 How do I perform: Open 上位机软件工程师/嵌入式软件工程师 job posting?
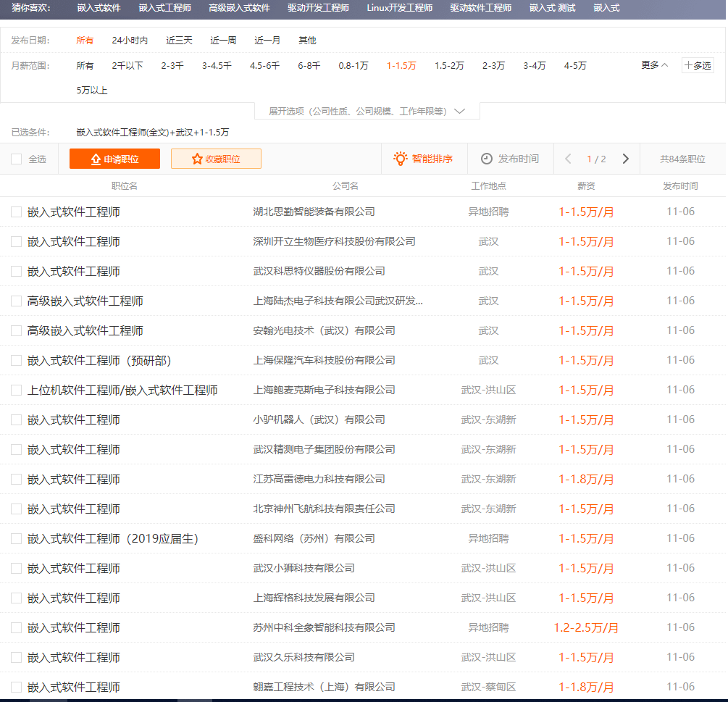click(x=122, y=390)
